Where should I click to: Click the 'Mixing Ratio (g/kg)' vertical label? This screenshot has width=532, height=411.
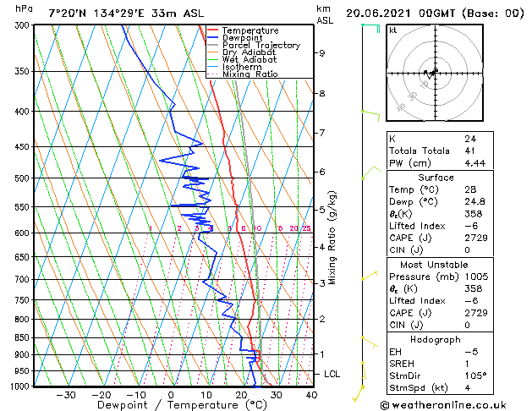[x=332, y=238]
